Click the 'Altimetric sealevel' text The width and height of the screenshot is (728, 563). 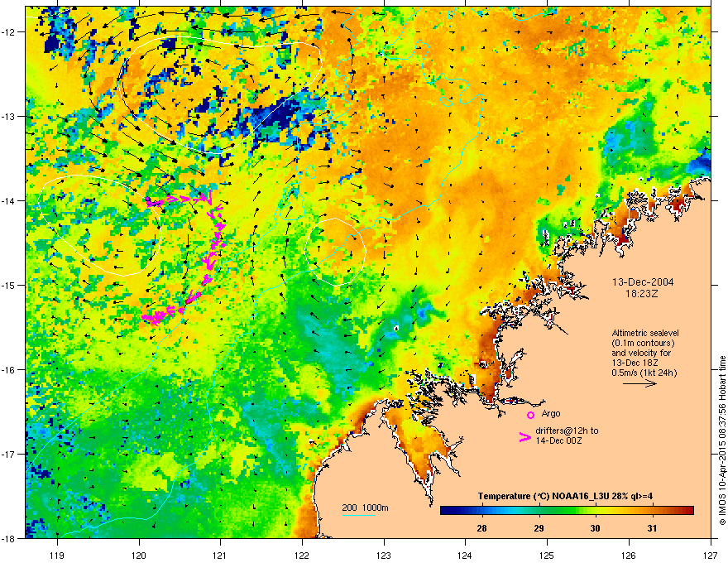coord(645,333)
